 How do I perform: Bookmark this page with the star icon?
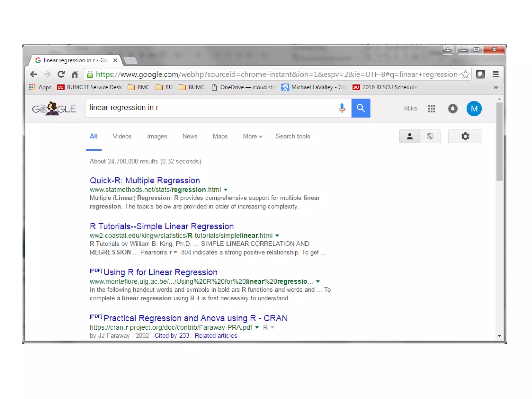tap(465, 75)
